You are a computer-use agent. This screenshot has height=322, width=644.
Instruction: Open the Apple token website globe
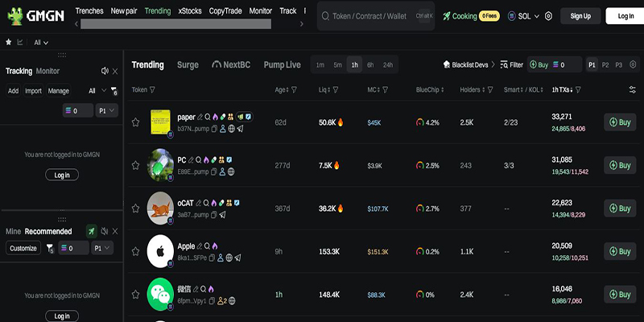[229, 258]
